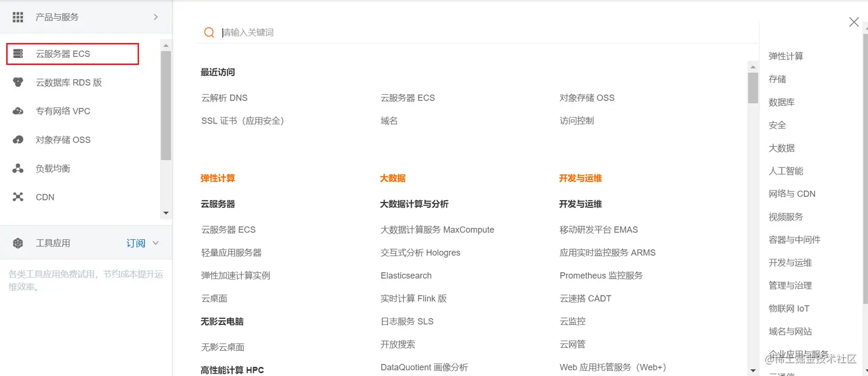The height and width of the screenshot is (376, 868).
Task: Open 负载均衡 in sidebar
Action: (x=53, y=169)
